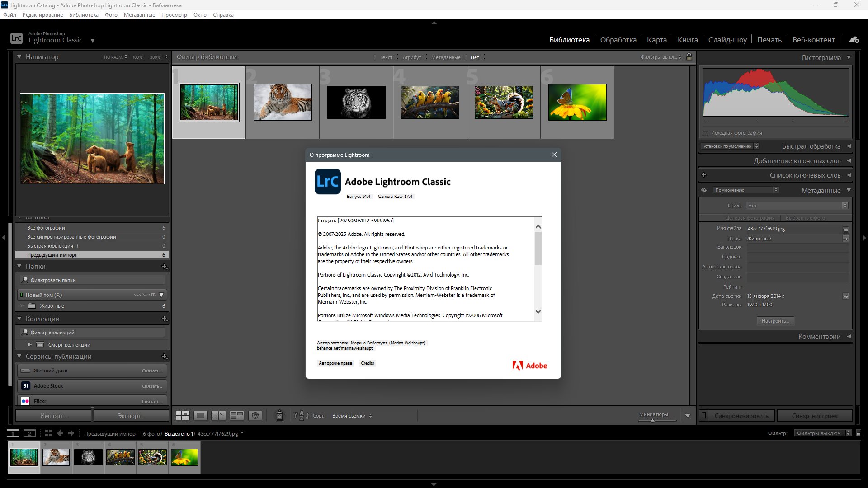868x488 pixels.
Task: Click plus icon beside Список ключевых слов
Action: 704,175
